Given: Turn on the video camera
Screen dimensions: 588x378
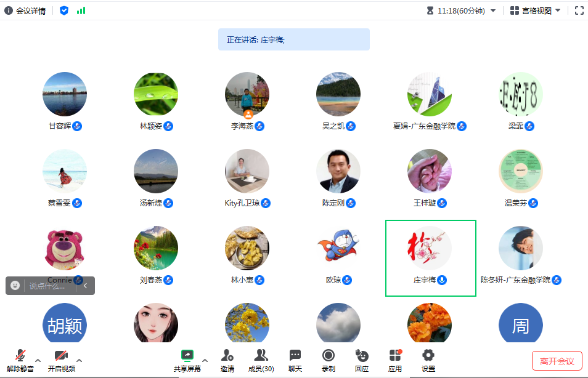Looking at the screenshot, I should coord(62,360).
